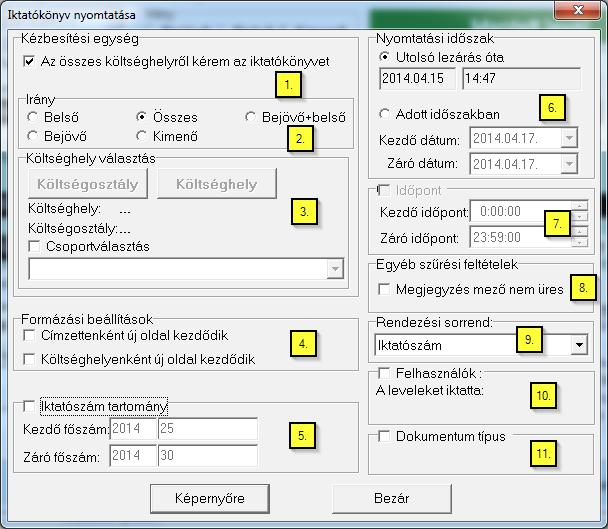Select the Összes direction radio button

(142, 117)
